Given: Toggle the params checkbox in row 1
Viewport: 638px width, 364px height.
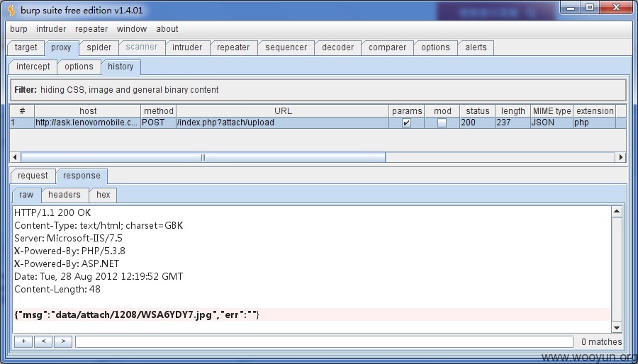Looking at the screenshot, I should [406, 123].
